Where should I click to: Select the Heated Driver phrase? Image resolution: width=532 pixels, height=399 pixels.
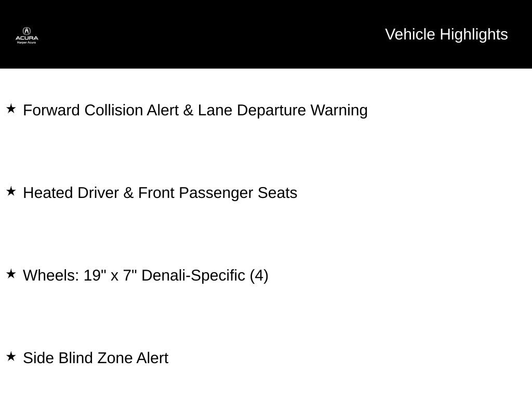click(x=71, y=193)
